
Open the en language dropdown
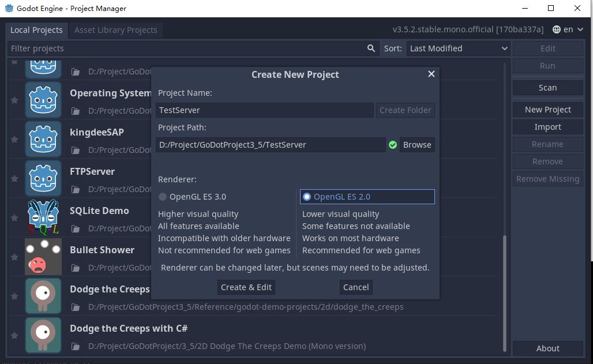(568, 29)
